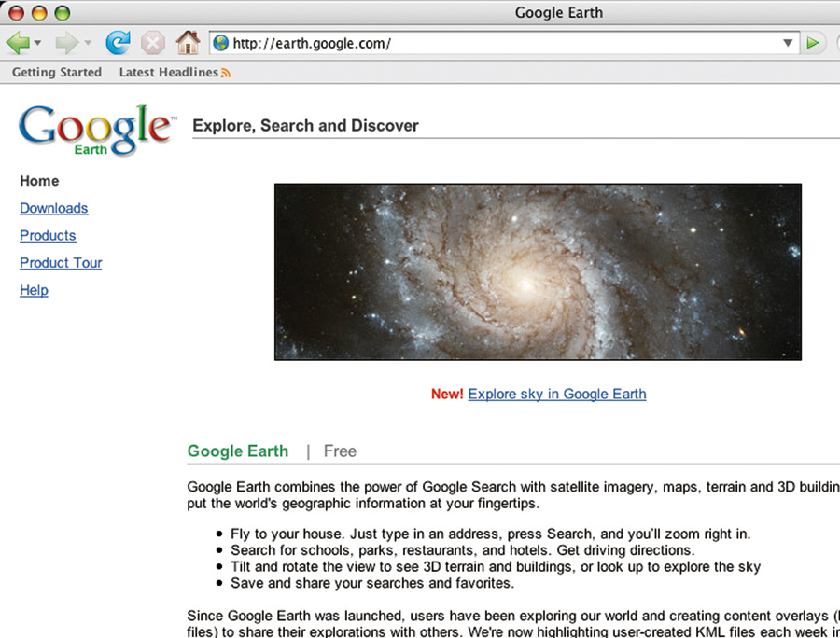Screen dimensions: 840x638
Task: Click the address bar showing earth.google.com
Action: coord(504,43)
